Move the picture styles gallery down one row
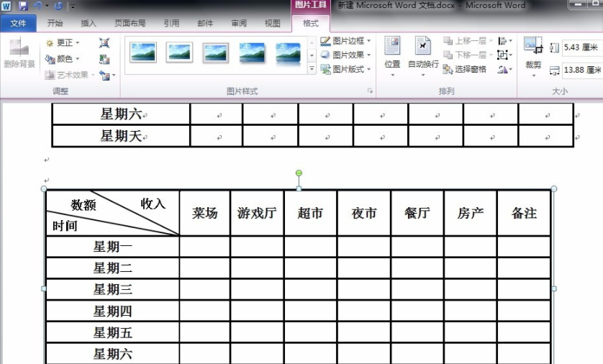The image size is (603, 364). (312, 55)
